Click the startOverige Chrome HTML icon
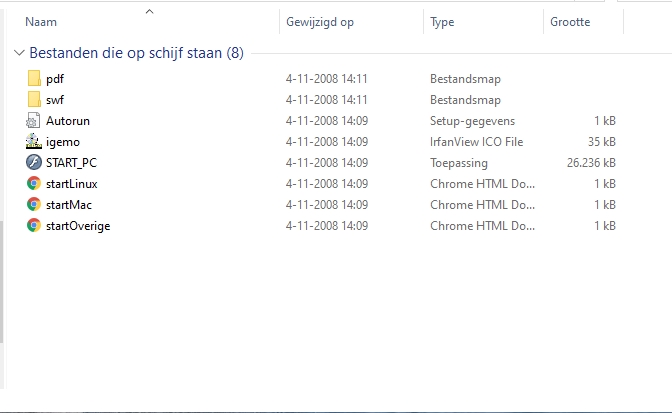This screenshot has width=672, height=413. (34, 225)
